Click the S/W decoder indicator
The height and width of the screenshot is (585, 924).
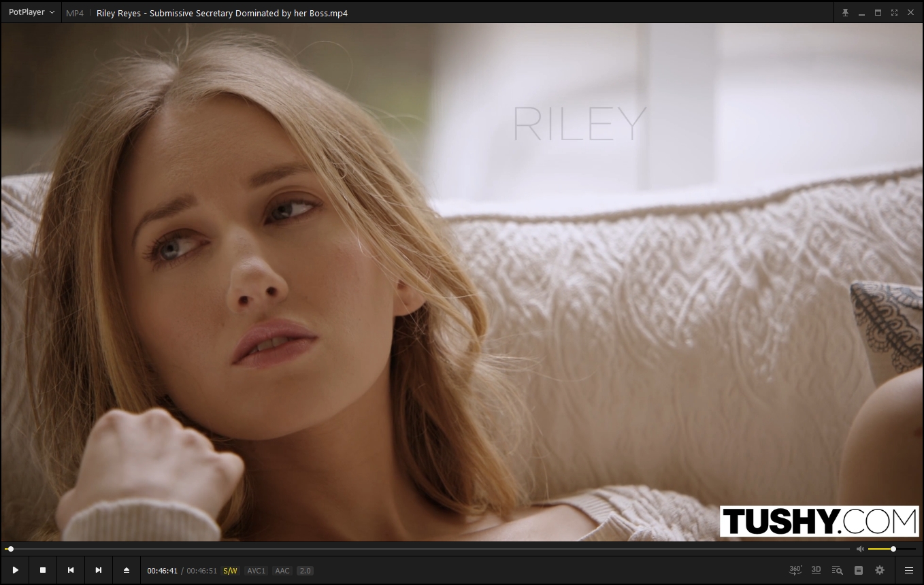tap(230, 571)
